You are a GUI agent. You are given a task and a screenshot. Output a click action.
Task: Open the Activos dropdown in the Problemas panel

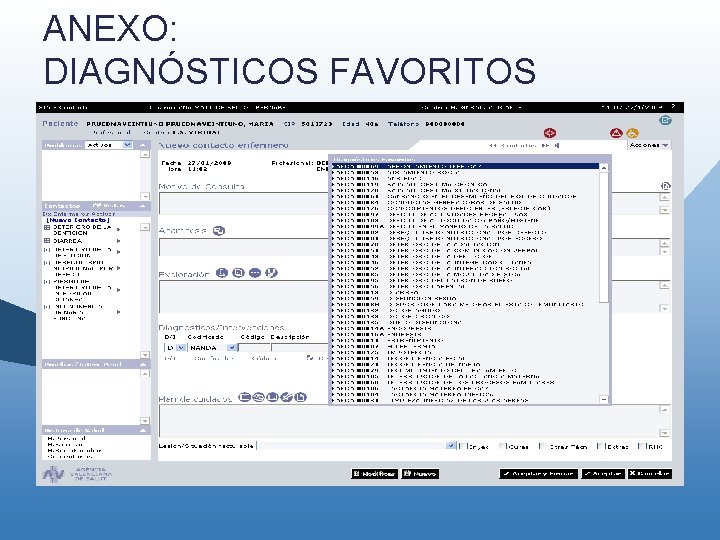pyautogui.click(x=128, y=145)
